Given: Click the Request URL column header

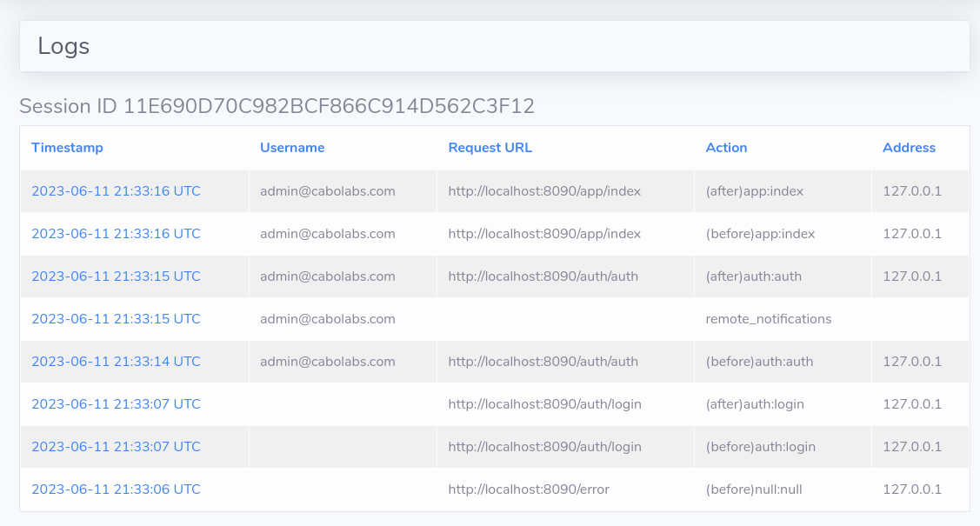Looking at the screenshot, I should [x=490, y=148].
